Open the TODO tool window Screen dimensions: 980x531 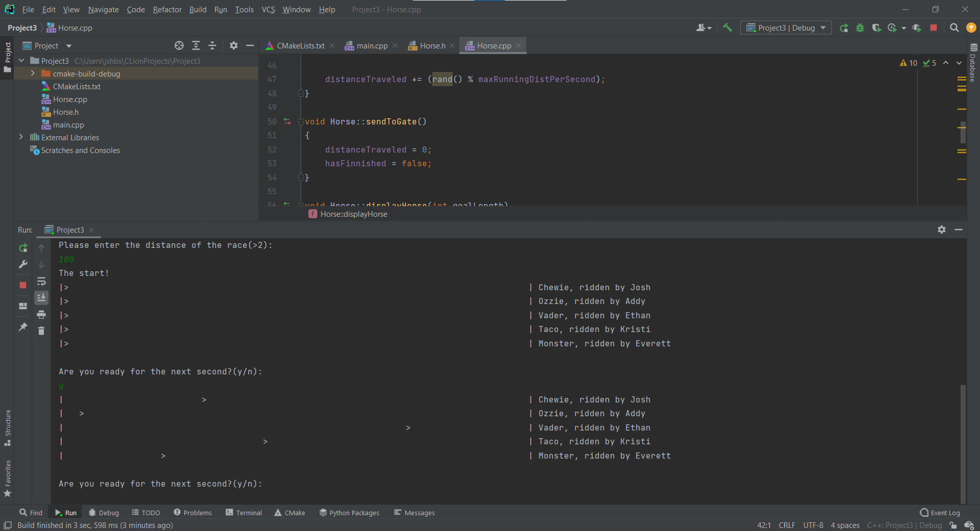146,513
